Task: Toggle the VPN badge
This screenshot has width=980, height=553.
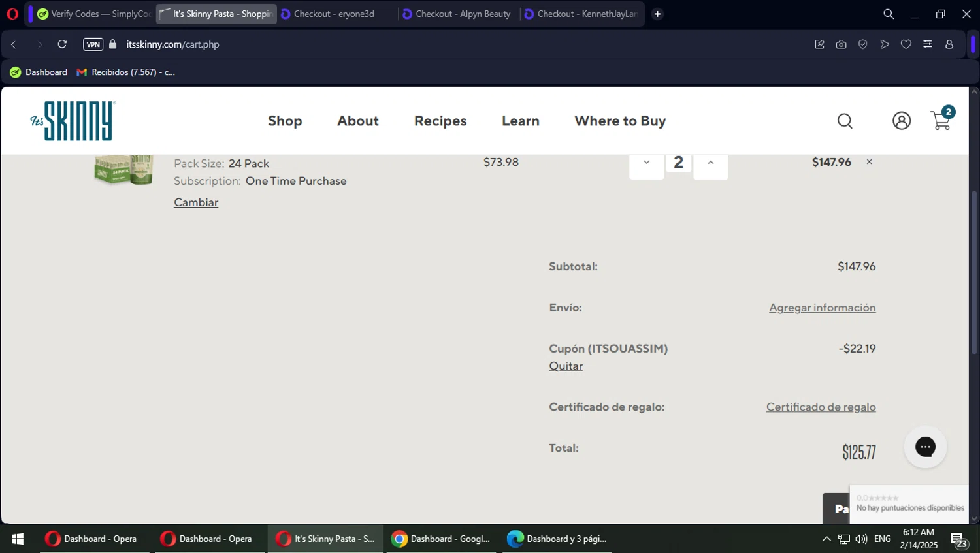Action: (x=93, y=44)
